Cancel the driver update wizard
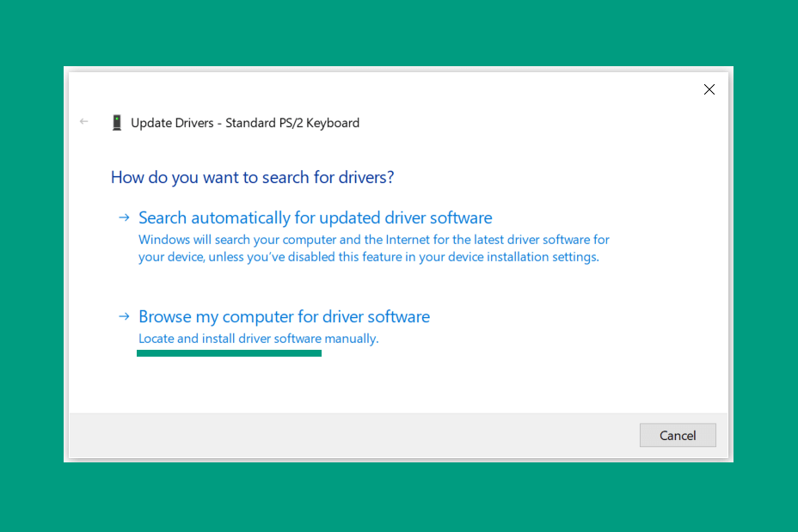The height and width of the screenshot is (532, 798). [x=678, y=436]
